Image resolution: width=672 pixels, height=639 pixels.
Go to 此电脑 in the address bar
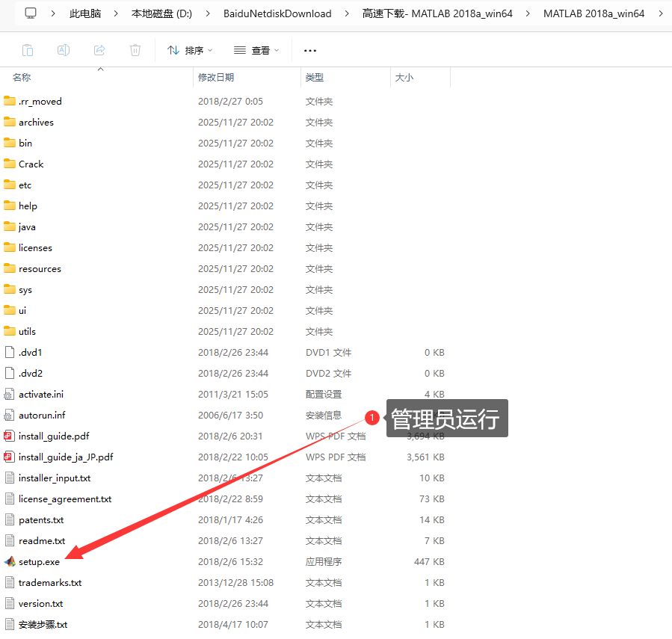[x=85, y=13]
